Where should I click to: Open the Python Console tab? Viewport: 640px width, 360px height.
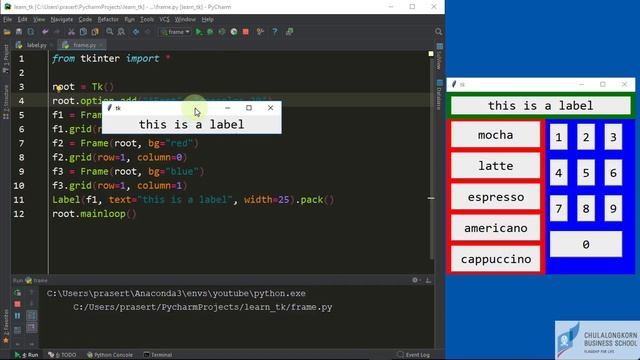(x=110, y=355)
